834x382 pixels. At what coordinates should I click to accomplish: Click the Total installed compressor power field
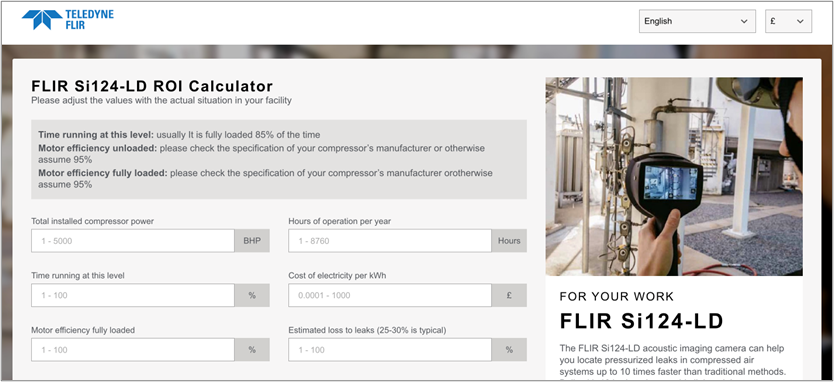pyautogui.click(x=132, y=241)
